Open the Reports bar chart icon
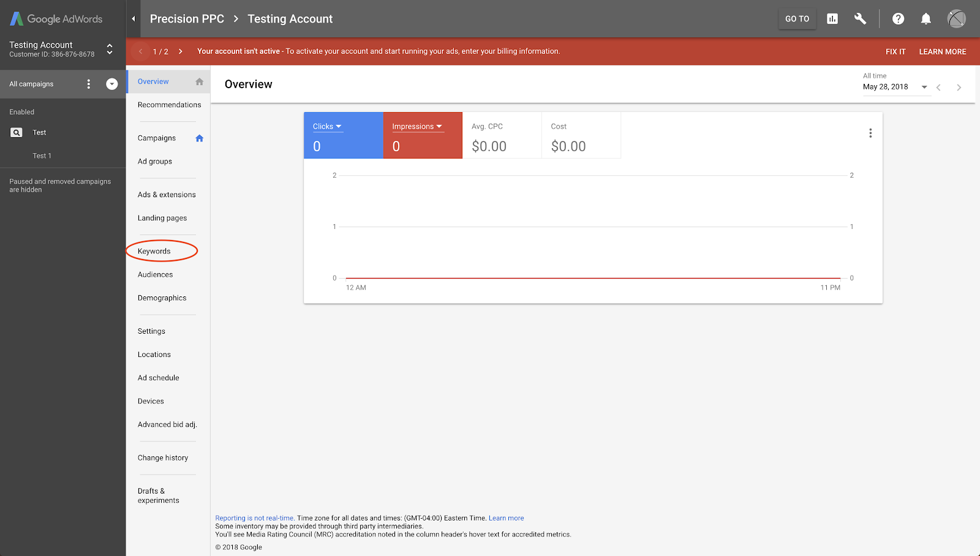980x556 pixels. [x=832, y=19]
